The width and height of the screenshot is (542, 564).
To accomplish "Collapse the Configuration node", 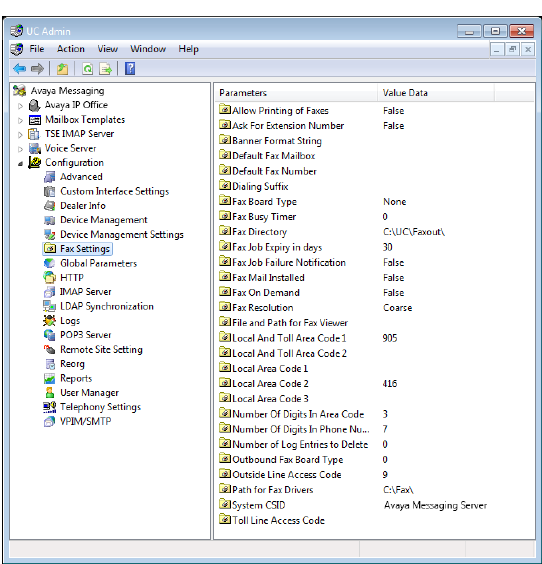I will (21, 164).
